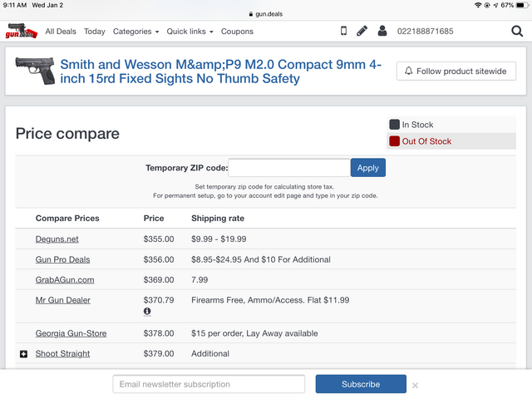The width and height of the screenshot is (532, 399).
Task: Open the Georgia Gun-Store link
Action: tap(71, 333)
